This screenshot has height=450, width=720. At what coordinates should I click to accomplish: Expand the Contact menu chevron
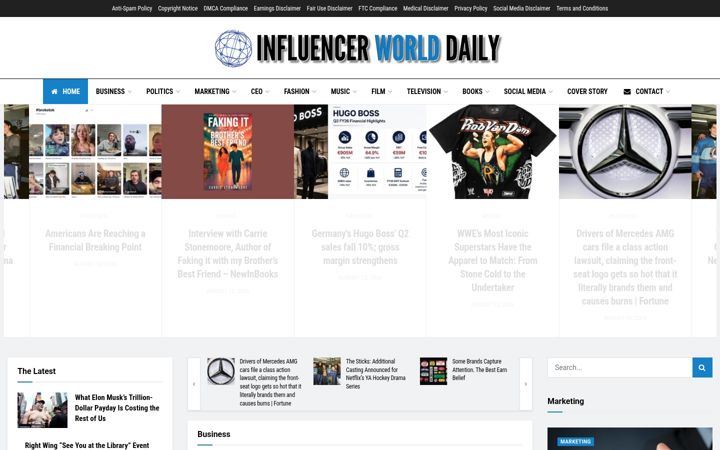[x=668, y=92]
